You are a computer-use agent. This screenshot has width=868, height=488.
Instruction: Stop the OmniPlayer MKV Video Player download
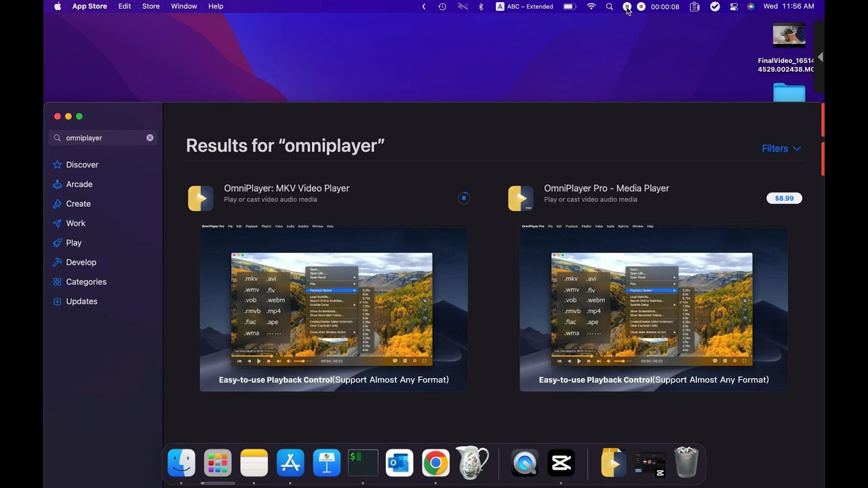464,198
